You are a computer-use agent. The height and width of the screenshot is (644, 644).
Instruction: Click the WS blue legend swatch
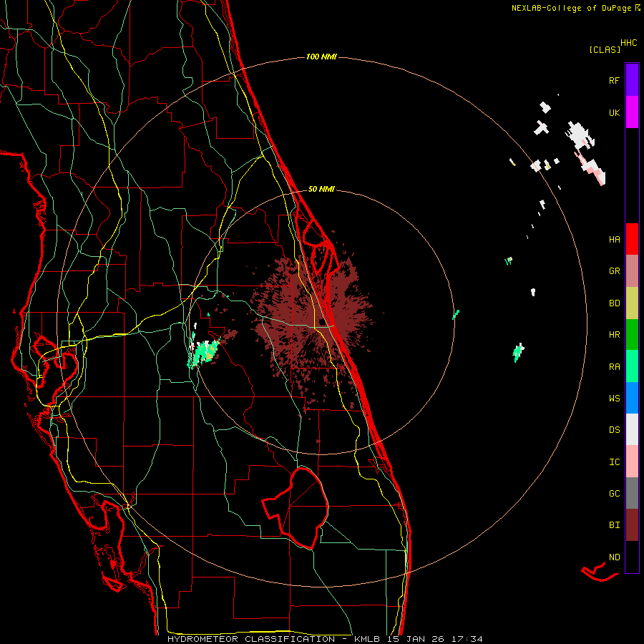(632, 398)
